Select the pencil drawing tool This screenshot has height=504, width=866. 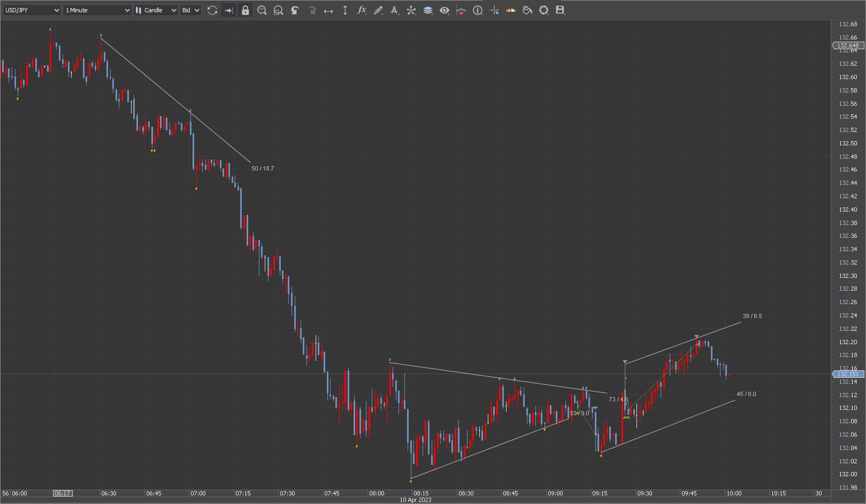click(378, 10)
